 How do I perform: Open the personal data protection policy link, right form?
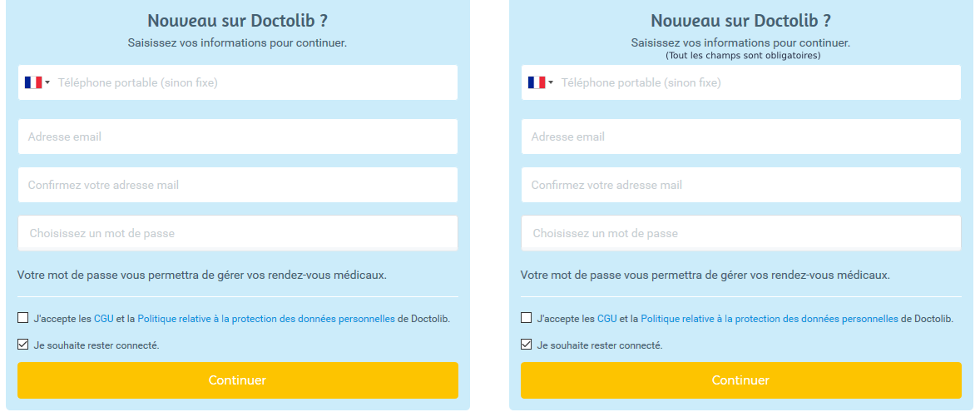770,319
